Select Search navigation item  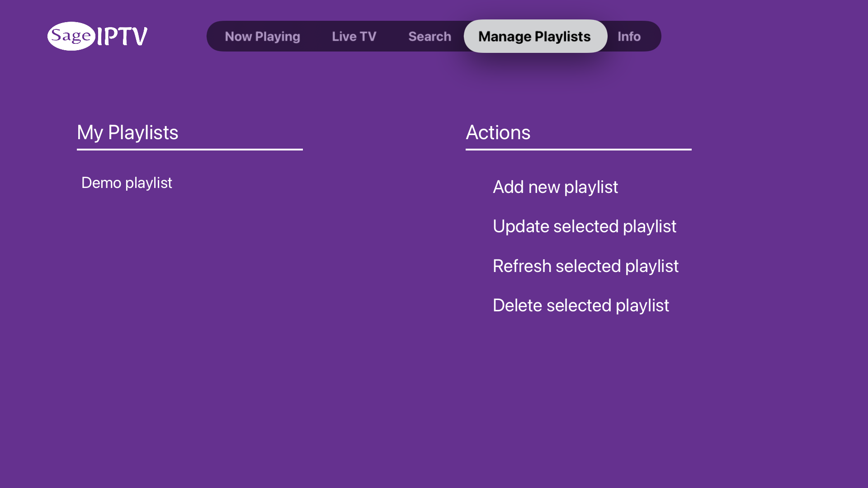(429, 36)
